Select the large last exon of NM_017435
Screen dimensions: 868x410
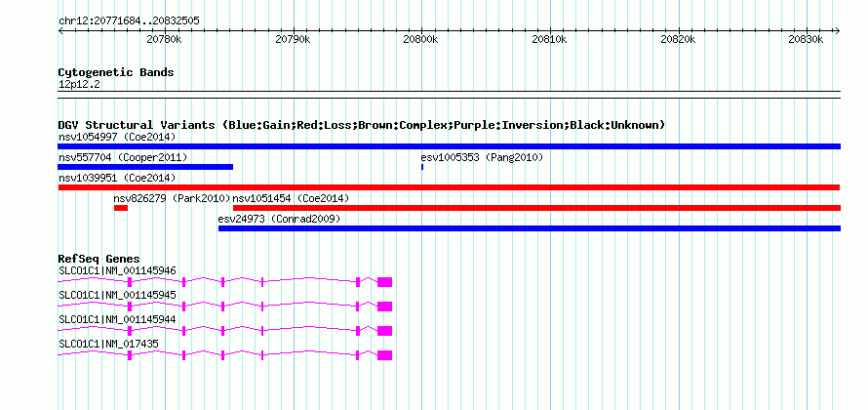click(384, 355)
